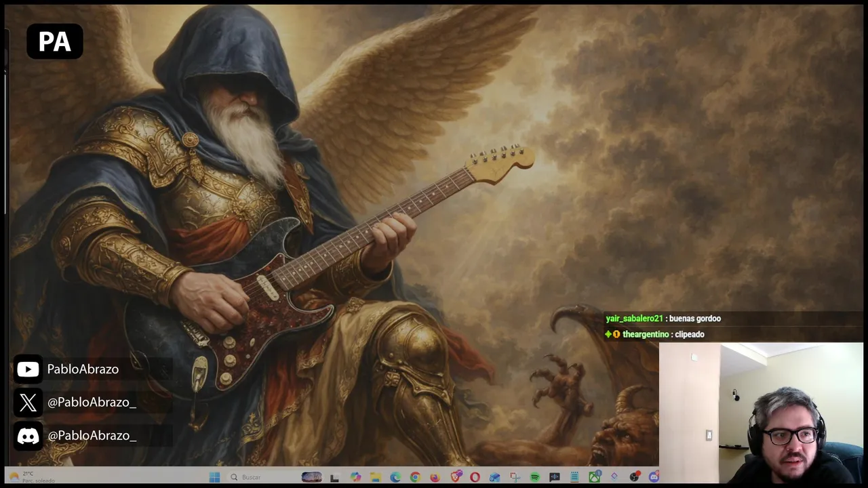Open the Windows Start menu
Image resolution: width=868 pixels, height=488 pixels.
tap(214, 477)
